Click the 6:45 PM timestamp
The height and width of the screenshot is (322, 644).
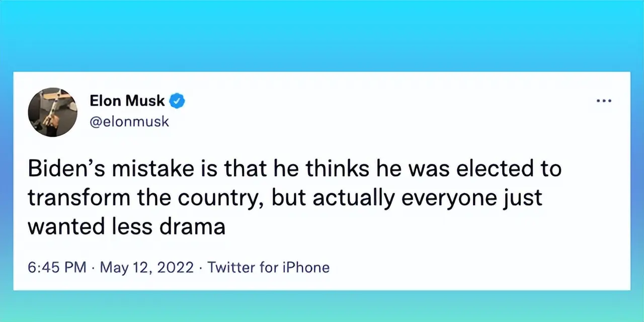[57, 267]
